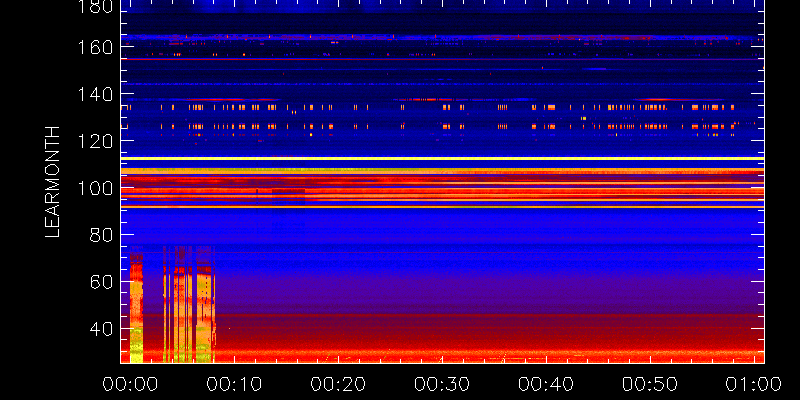Click the 120 frequency axis label
This screenshot has height=400, width=800.
pos(95,142)
